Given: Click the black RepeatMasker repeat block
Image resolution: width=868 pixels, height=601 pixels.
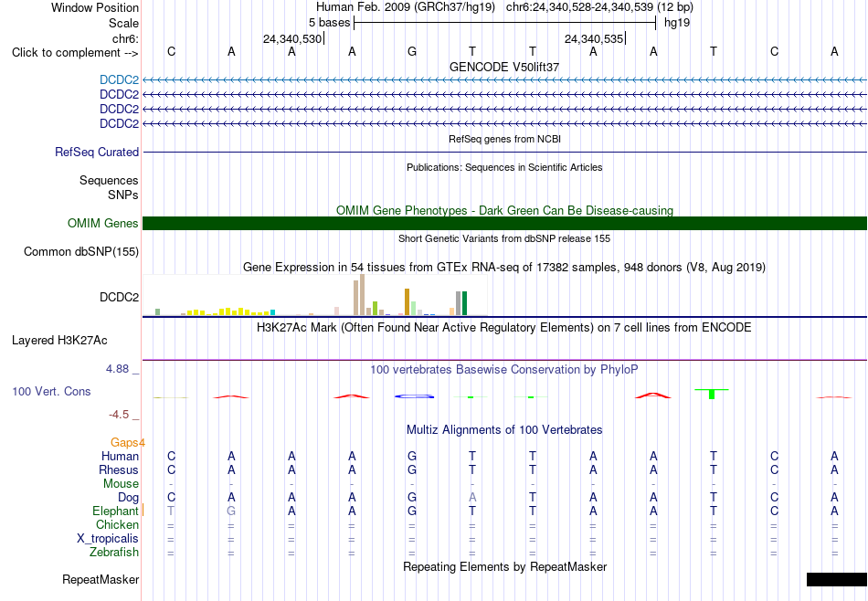Looking at the screenshot, I should [837, 579].
